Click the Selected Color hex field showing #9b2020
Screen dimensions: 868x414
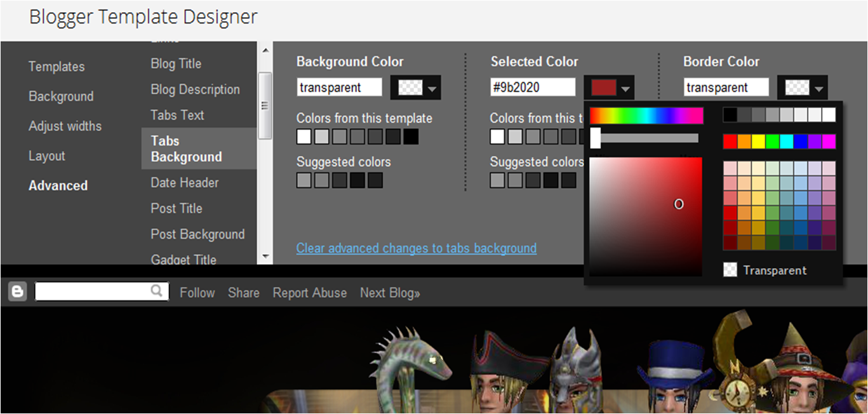tap(533, 88)
